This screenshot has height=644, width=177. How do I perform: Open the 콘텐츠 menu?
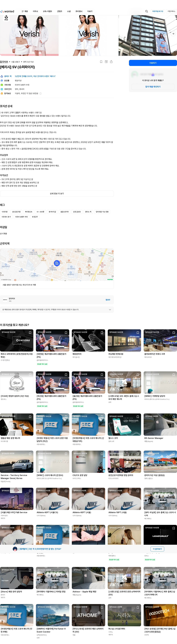pyautogui.click(x=60, y=11)
